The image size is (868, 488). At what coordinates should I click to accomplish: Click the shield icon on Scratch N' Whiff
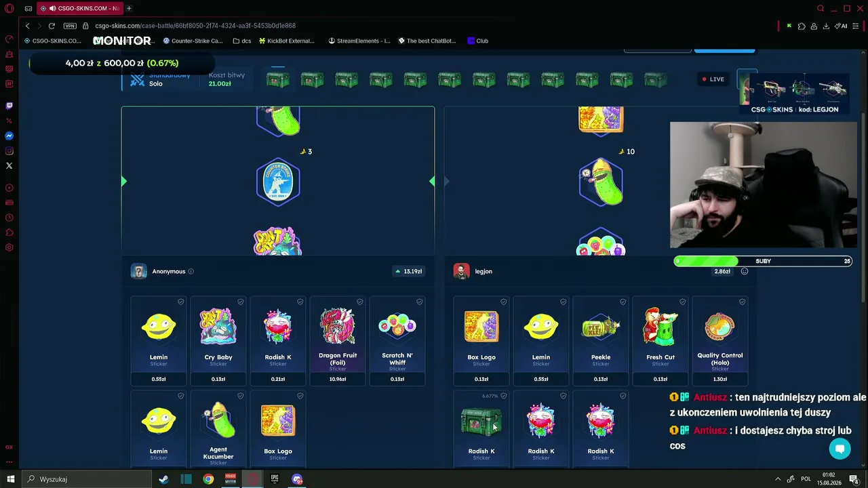419,302
